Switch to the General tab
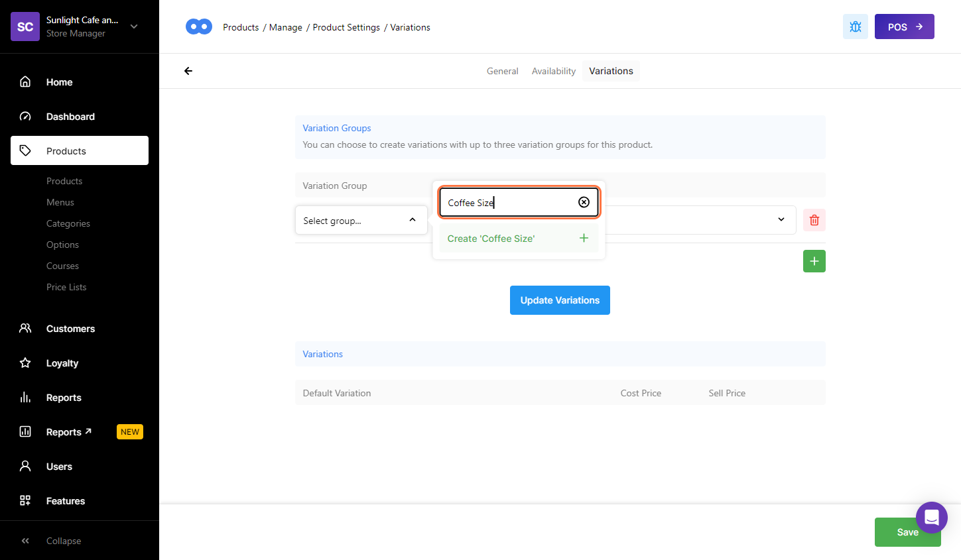 (502, 71)
